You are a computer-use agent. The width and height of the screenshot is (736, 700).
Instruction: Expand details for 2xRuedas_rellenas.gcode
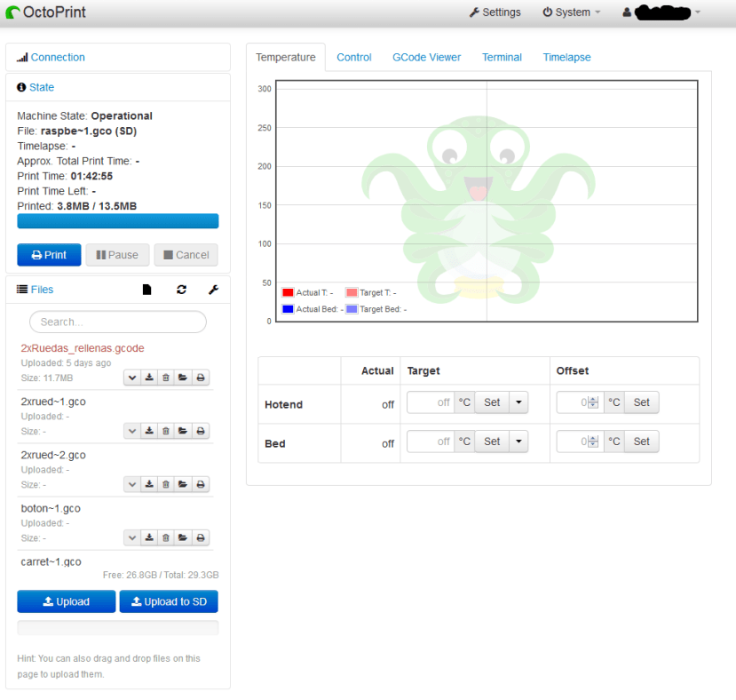tap(132, 378)
